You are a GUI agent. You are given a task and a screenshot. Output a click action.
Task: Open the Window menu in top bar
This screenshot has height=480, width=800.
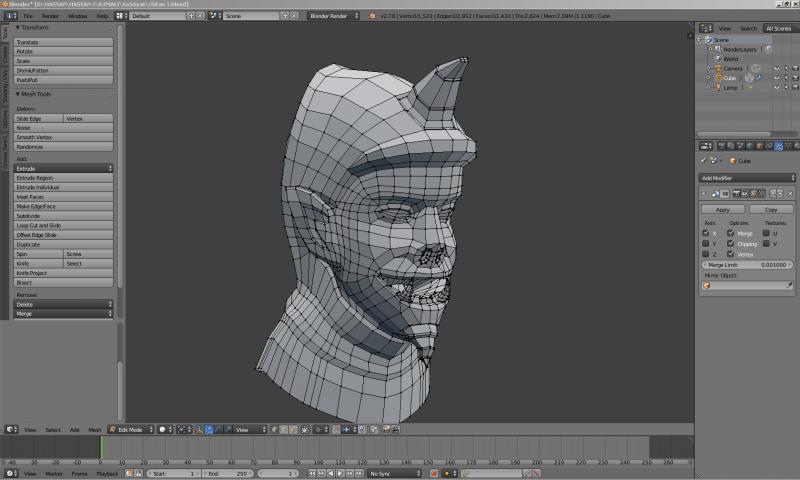tap(77, 16)
